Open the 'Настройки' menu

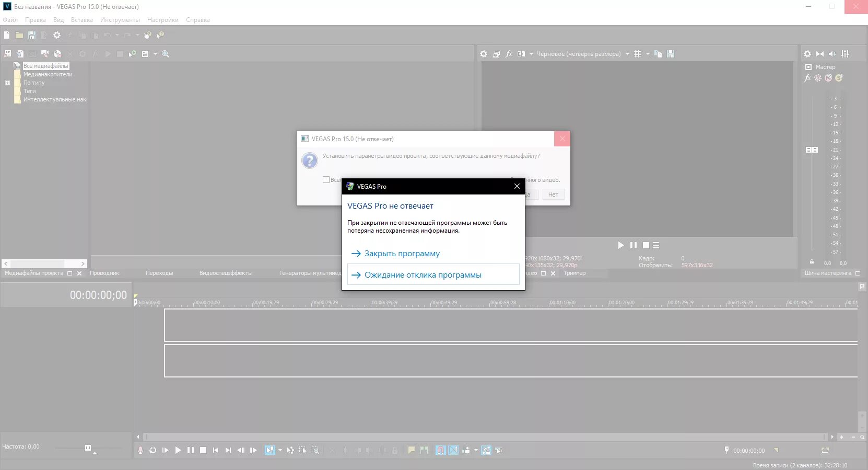[163, 20]
